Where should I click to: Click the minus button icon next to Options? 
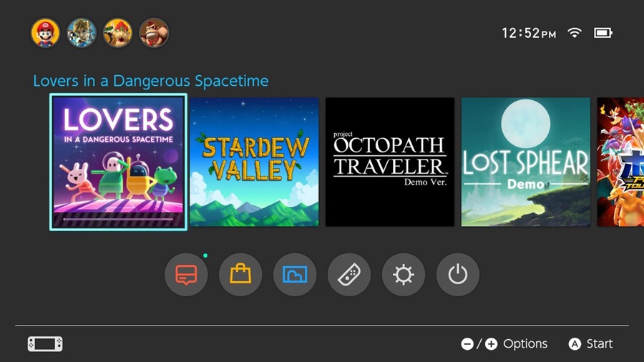pos(467,344)
